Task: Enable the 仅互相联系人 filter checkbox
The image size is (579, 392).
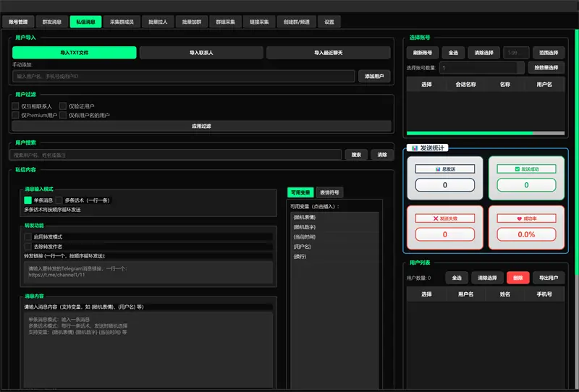Action: click(15, 106)
